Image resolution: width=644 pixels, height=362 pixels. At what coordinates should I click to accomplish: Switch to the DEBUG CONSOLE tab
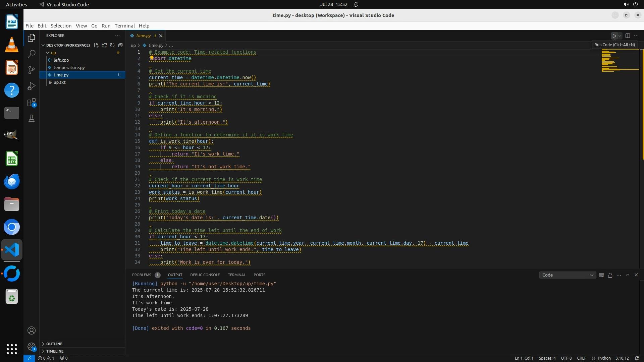coord(205,275)
